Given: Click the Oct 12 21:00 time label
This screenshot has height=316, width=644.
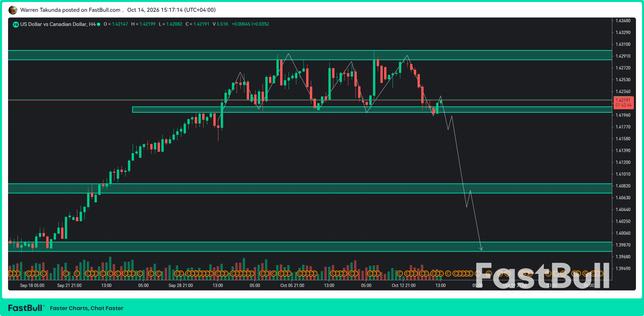Looking at the screenshot, I should [x=404, y=285].
